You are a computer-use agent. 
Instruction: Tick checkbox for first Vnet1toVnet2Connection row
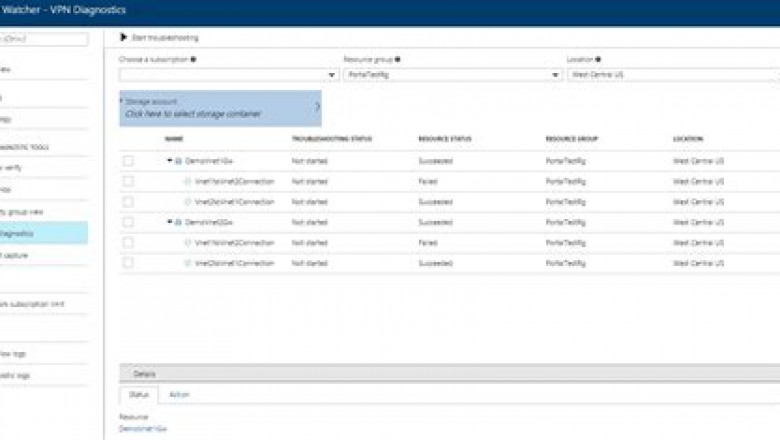128,181
